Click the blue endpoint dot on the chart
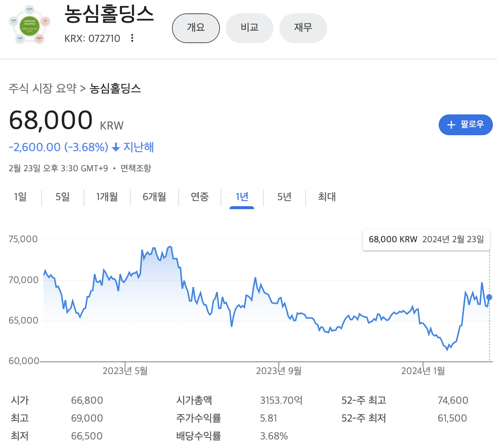 tap(489, 297)
